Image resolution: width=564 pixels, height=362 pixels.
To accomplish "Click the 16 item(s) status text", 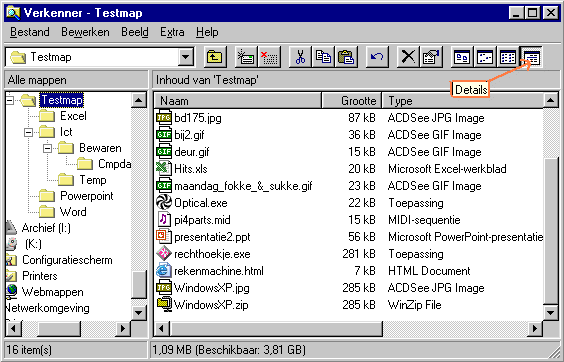I will 29,350.
